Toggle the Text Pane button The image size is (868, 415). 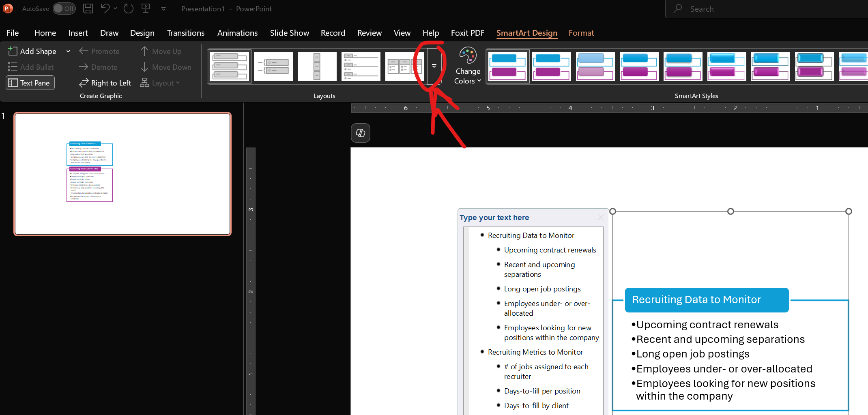30,83
